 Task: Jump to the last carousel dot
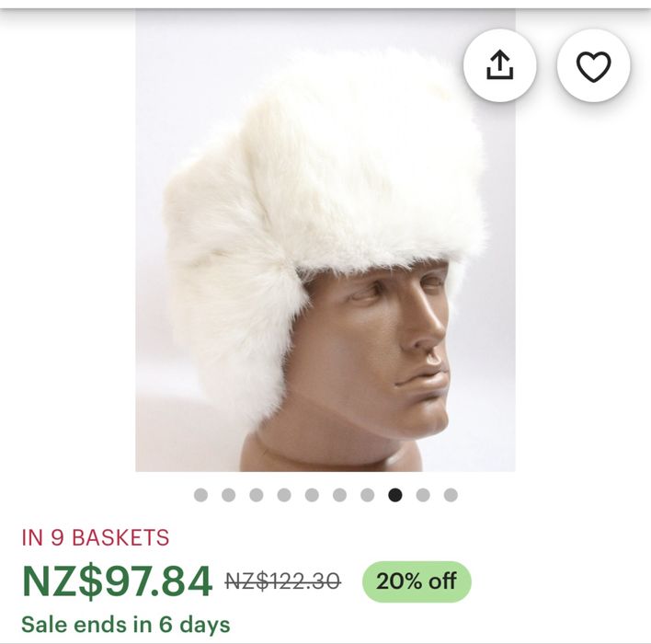pyautogui.click(x=451, y=495)
